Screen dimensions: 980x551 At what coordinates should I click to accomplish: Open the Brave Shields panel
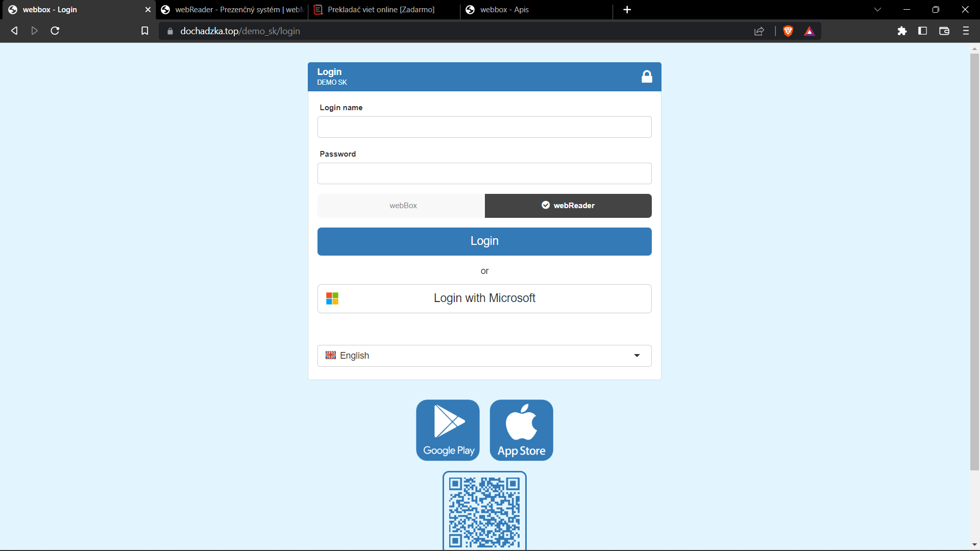tap(788, 31)
